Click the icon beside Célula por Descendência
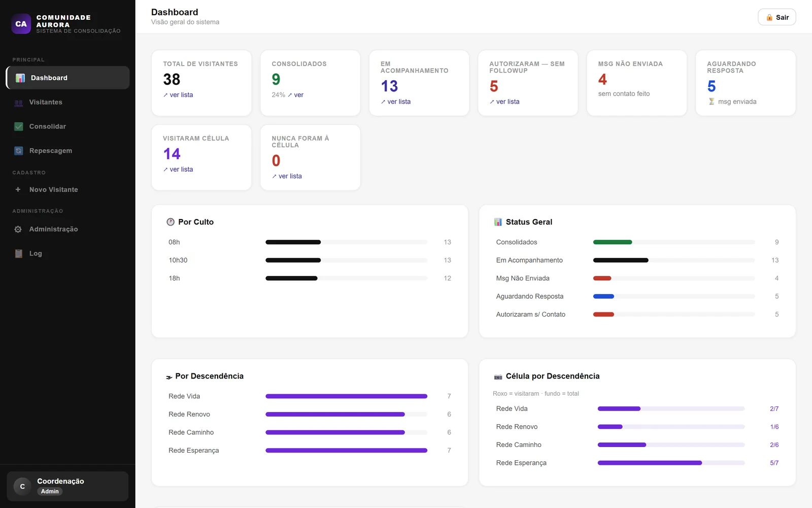Image resolution: width=812 pixels, height=508 pixels. pos(498,377)
